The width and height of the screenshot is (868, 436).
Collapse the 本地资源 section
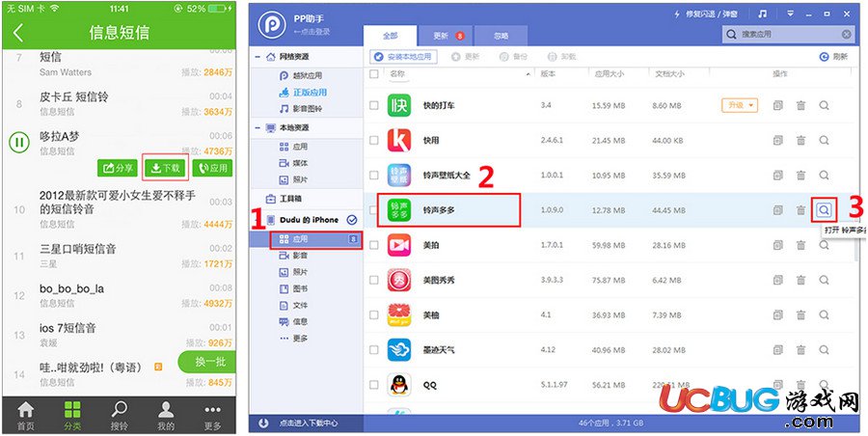[x=258, y=128]
